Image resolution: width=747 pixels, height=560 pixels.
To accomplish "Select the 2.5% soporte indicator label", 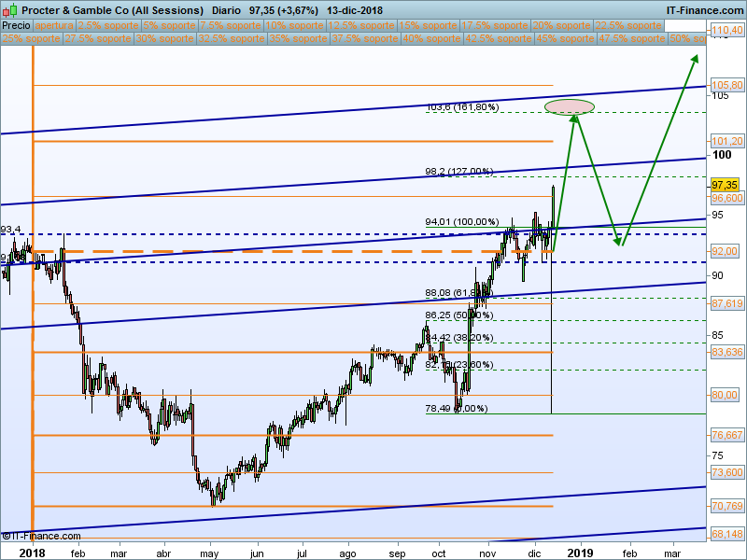I will click(x=108, y=26).
